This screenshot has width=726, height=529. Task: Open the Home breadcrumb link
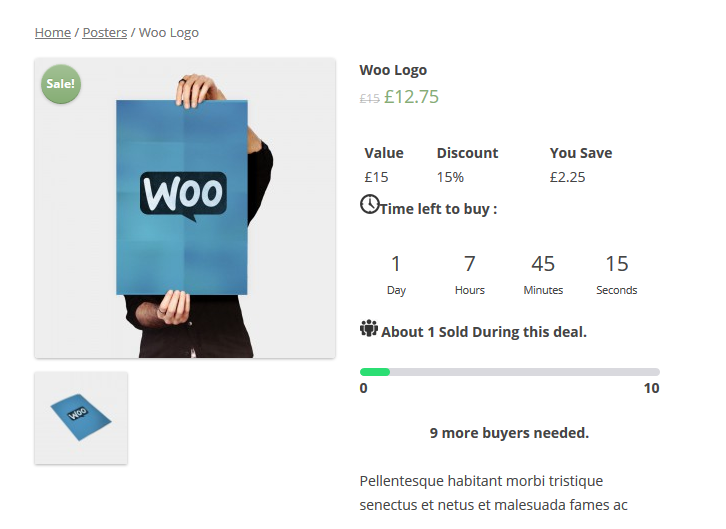click(53, 33)
